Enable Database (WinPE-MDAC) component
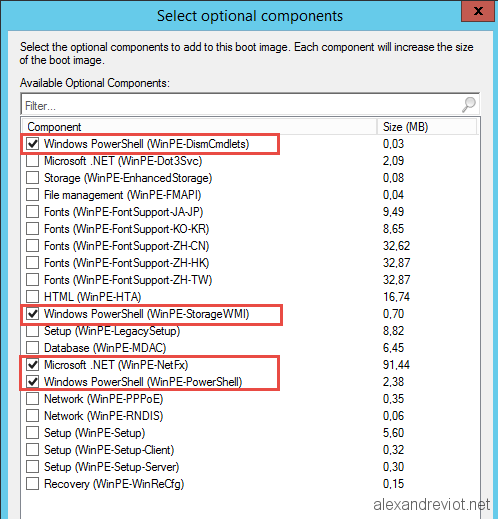The height and width of the screenshot is (519, 498). (x=33, y=348)
